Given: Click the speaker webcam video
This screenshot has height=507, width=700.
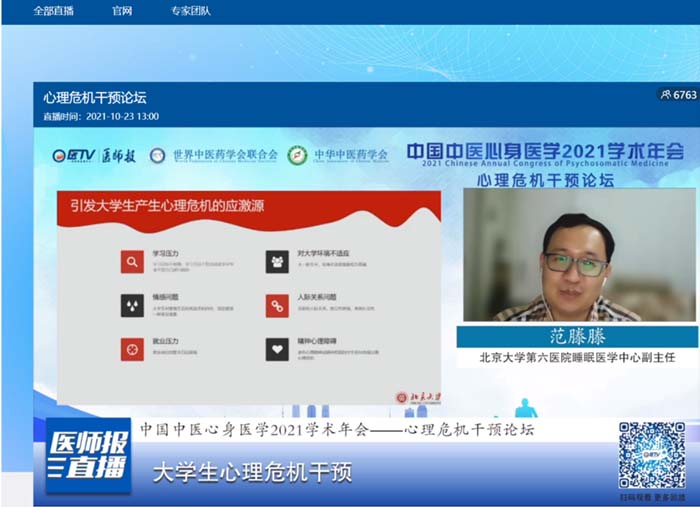Looking at the screenshot, I should click(x=579, y=254).
